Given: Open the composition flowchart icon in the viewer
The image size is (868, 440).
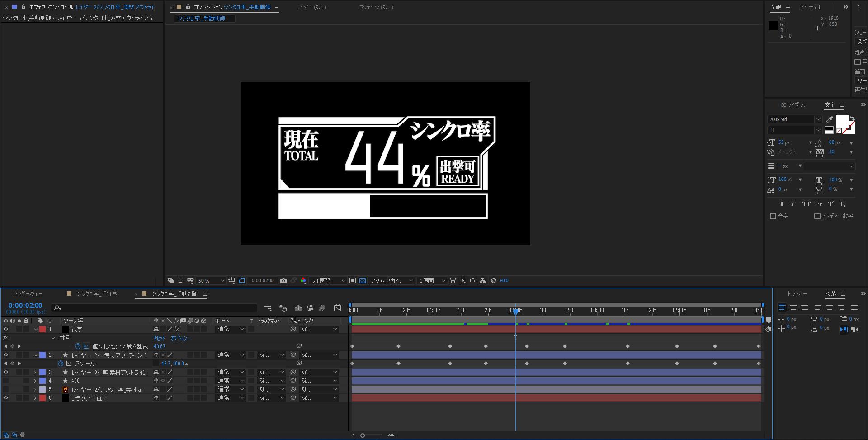Looking at the screenshot, I should 483,281.
